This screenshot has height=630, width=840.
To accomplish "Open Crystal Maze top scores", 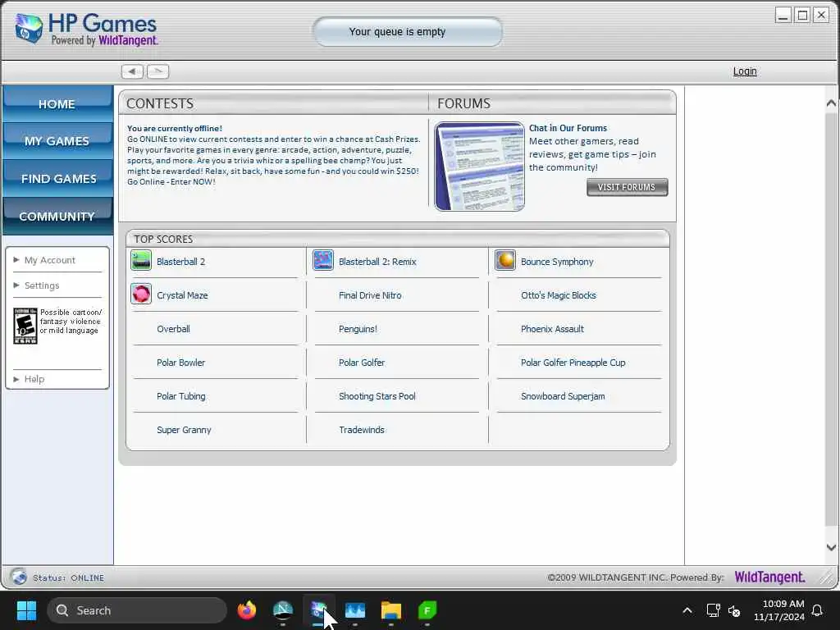I will coord(182,295).
